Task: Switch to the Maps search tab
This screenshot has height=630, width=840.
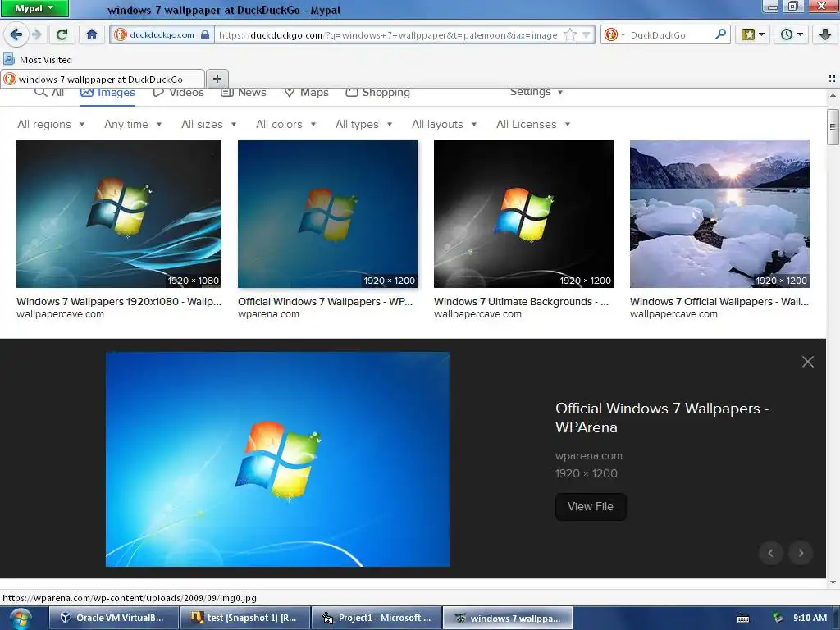Action: coord(307,92)
